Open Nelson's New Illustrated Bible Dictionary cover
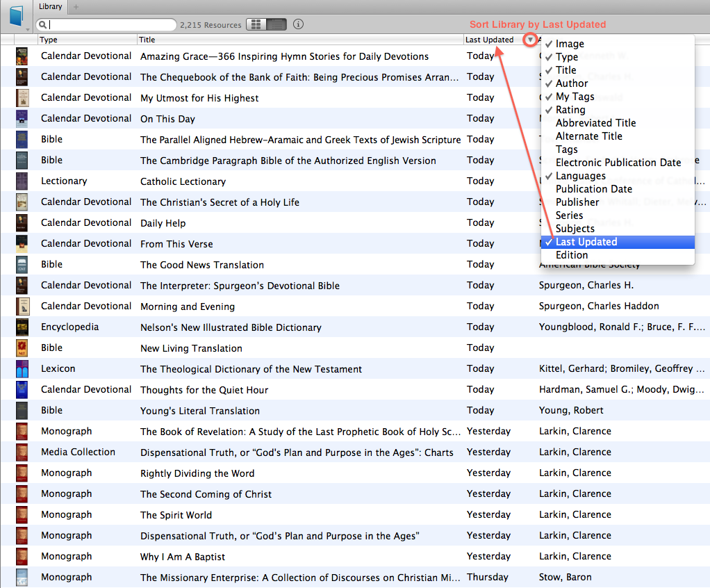This screenshot has width=710, height=588. coord(22,327)
